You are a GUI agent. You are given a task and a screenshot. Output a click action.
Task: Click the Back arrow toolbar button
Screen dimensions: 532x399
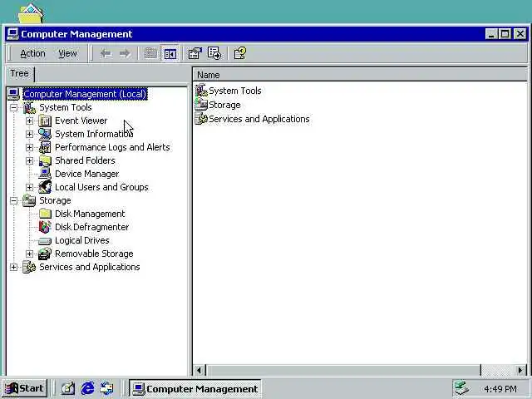click(x=106, y=53)
